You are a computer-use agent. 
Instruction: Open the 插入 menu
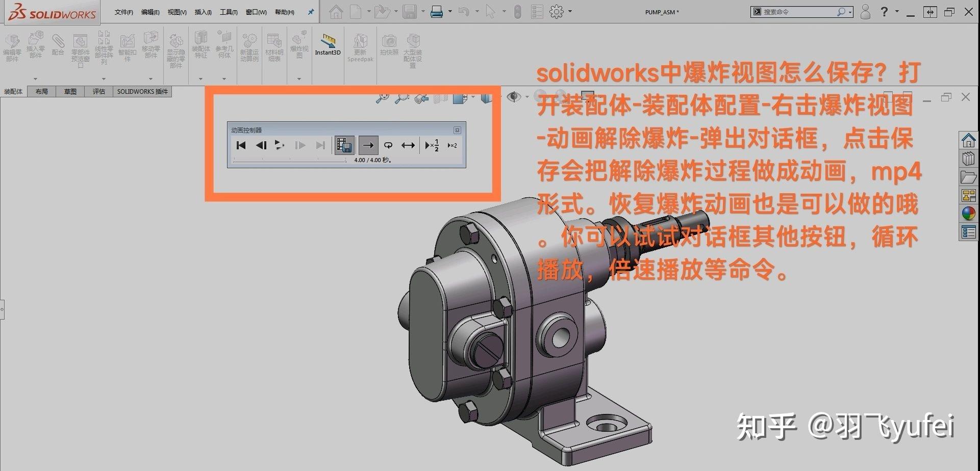[x=202, y=11]
